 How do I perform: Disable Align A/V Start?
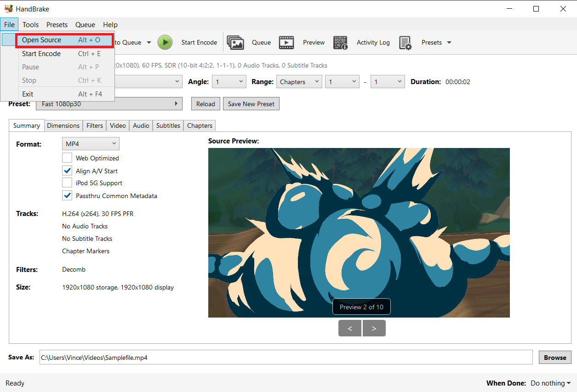67,170
